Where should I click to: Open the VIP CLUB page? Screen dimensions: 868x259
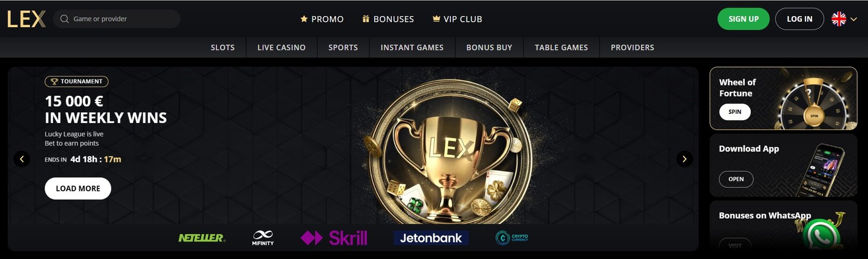tap(457, 19)
